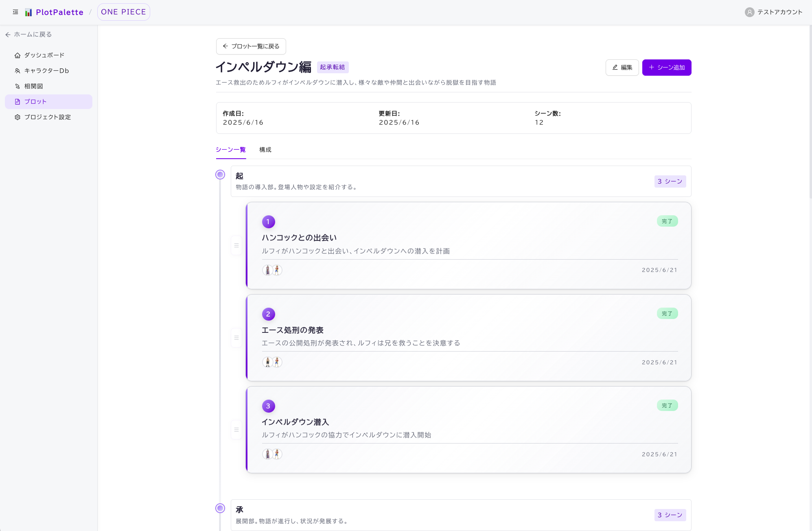
Task: Click second character avatar in インペルダウン潜入
Action: [277, 454]
